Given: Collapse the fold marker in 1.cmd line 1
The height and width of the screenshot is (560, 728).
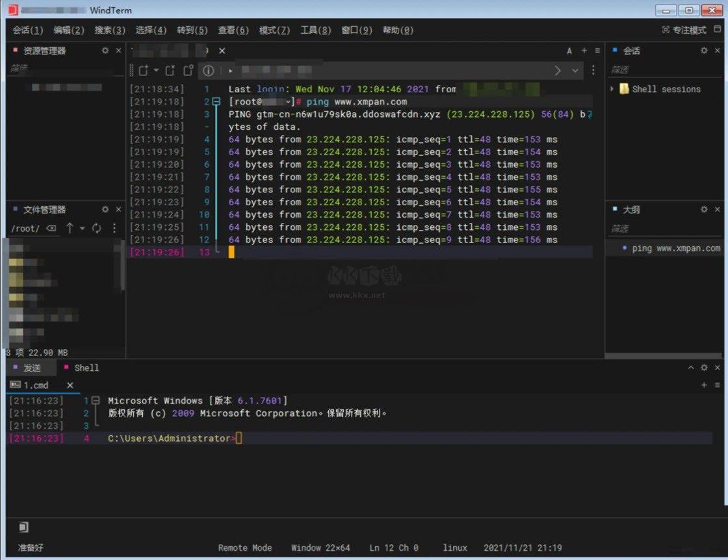Looking at the screenshot, I should (96, 401).
